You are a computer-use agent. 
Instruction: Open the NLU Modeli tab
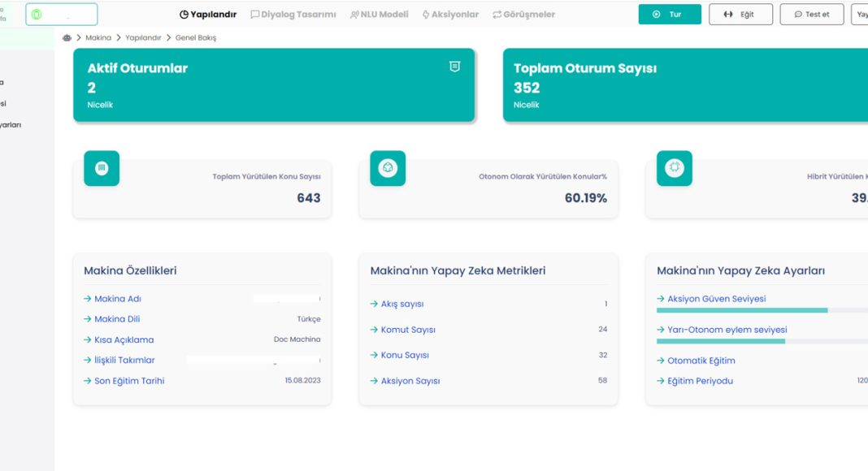click(380, 15)
